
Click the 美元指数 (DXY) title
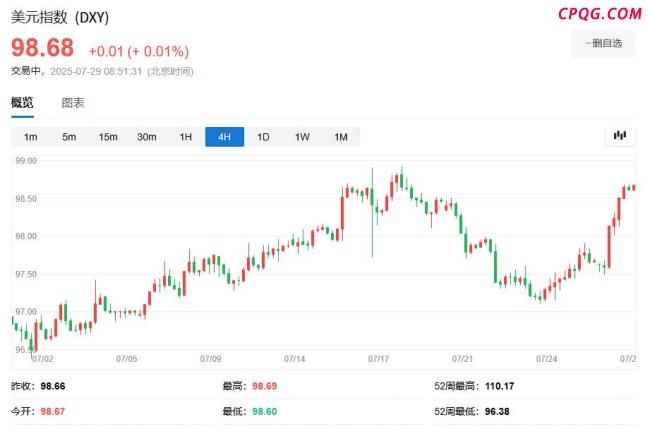point(60,17)
